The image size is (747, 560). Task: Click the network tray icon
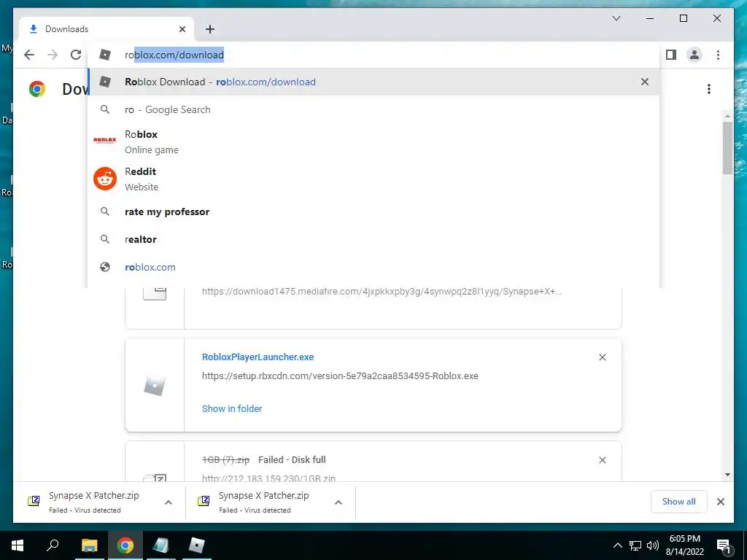tap(635, 545)
